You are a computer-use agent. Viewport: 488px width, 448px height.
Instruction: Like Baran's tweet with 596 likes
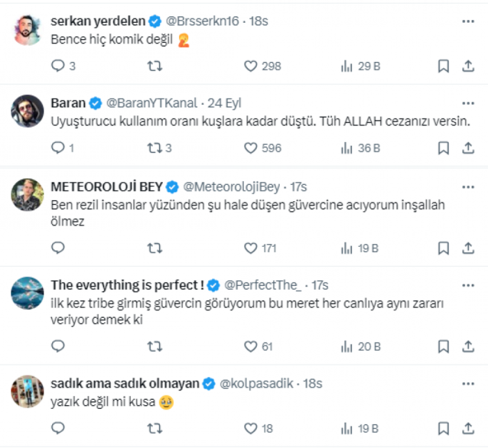tap(251, 148)
